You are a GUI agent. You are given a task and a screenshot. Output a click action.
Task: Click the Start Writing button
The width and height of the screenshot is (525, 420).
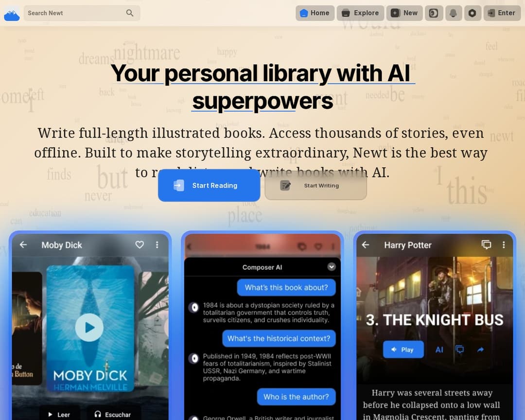point(316,185)
